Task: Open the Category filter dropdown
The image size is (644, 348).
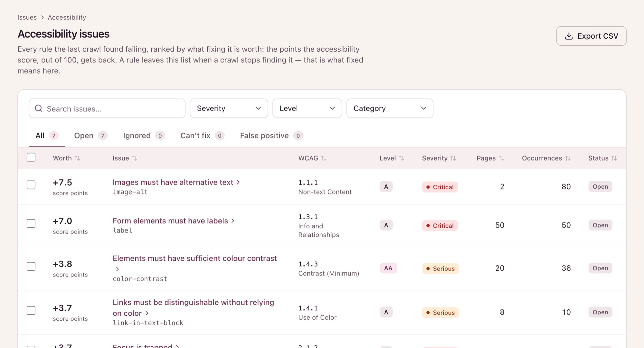Action: pyautogui.click(x=390, y=108)
